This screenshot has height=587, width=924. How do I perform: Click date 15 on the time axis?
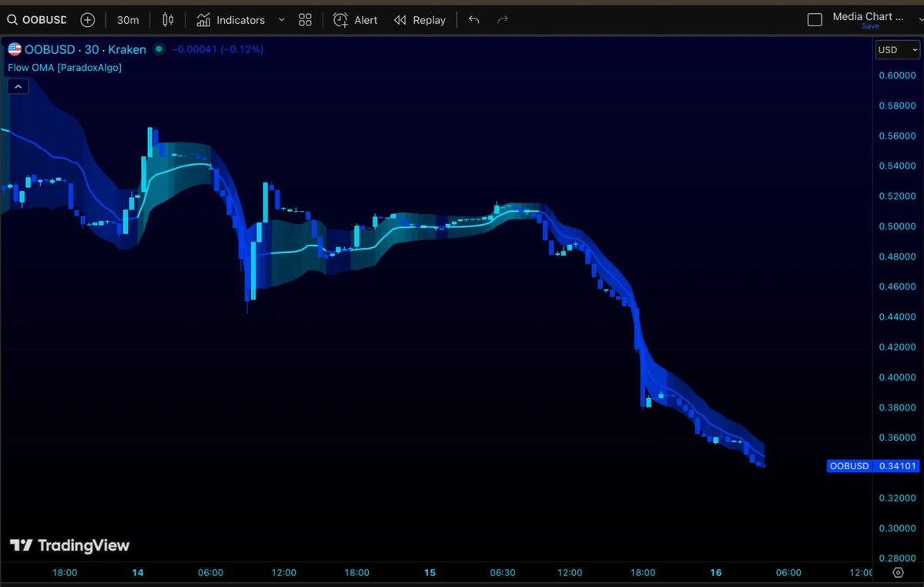[430, 572]
